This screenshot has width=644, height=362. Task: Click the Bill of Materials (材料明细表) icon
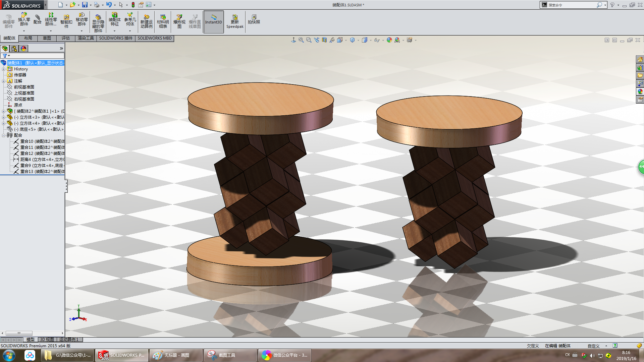click(163, 21)
